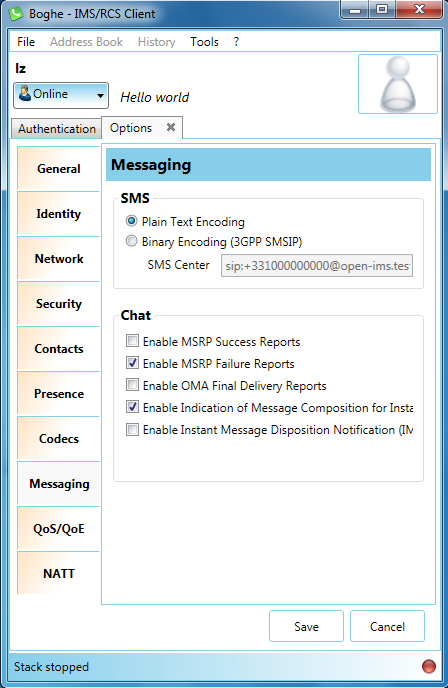Click the SMS Center address field
Screen dimensions: 448x688
click(317, 265)
